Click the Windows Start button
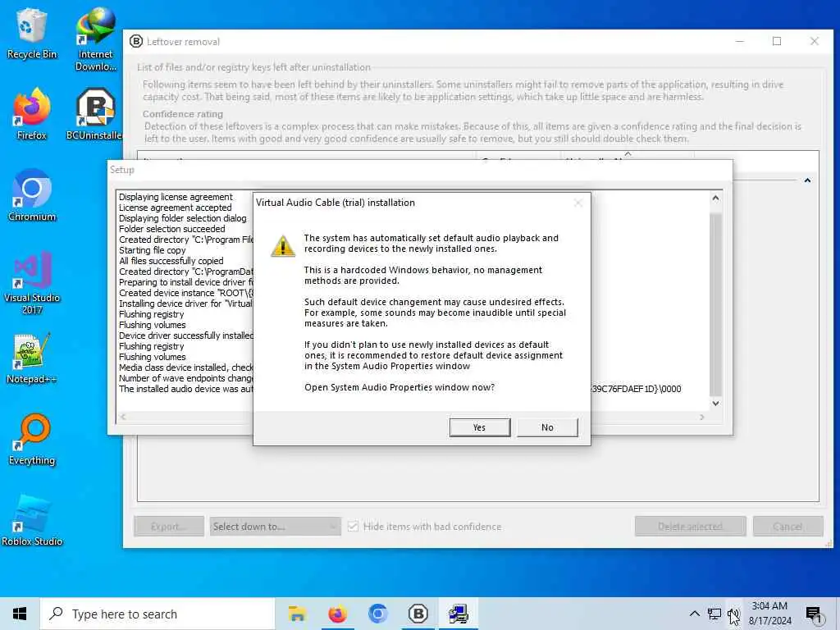Image resolution: width=840 pixels, height=630 pixels. [20, 614]
